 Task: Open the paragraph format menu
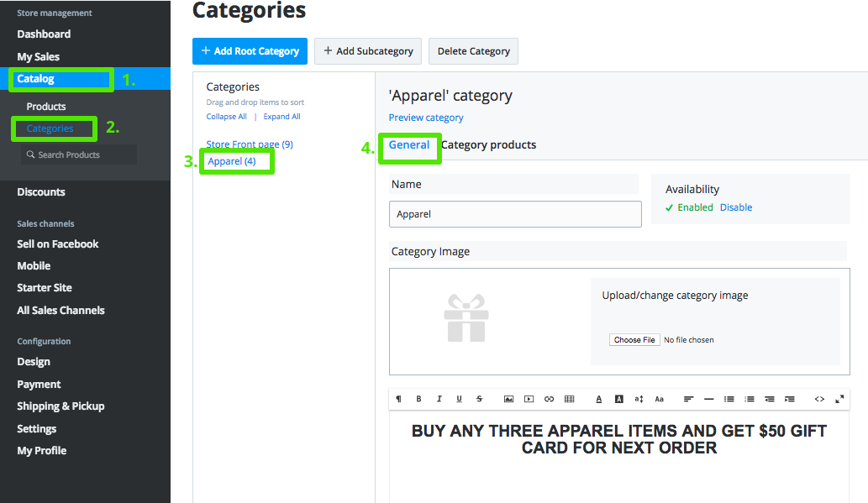tap(398, 399)
